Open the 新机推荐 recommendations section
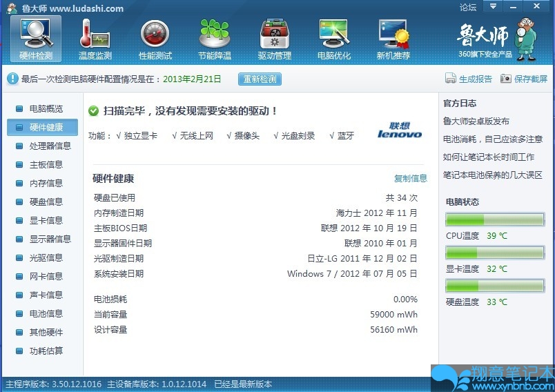This screenshot has width=555, height=392. [393, 39]
